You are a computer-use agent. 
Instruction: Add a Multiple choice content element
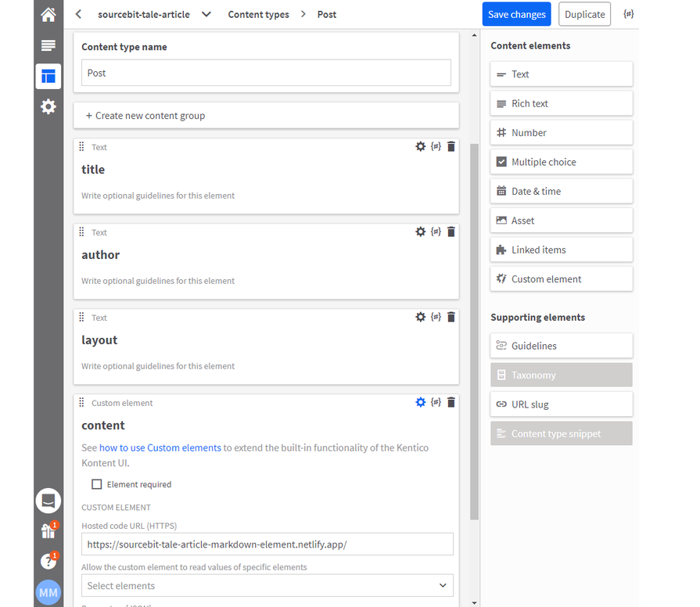(561, 162)
